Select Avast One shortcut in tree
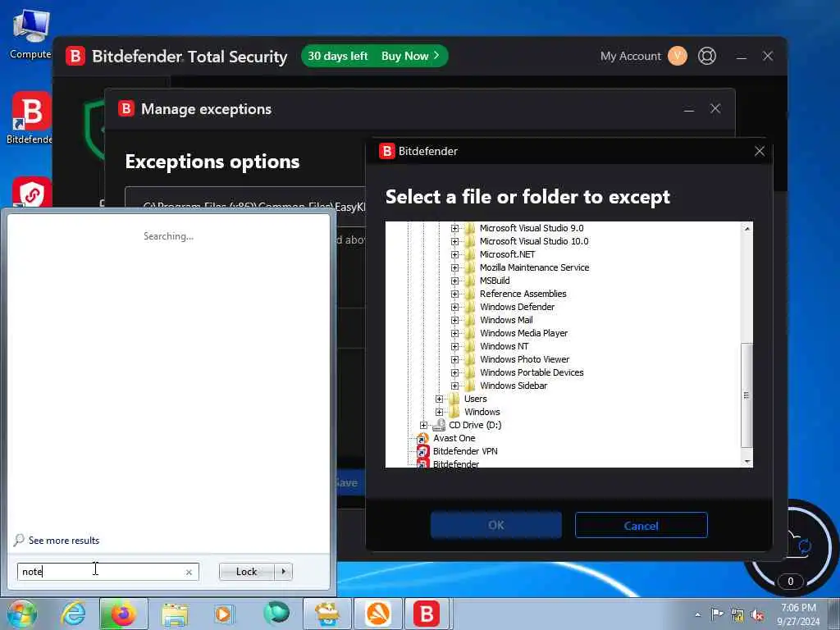Viewport: 840px width, 630px height. [x=454, y=438]
